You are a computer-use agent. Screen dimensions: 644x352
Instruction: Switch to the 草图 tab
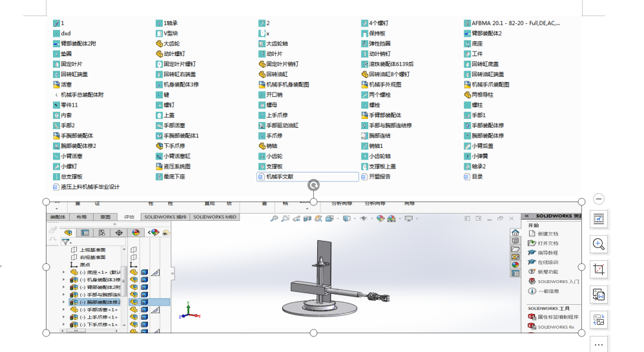click(x=105, y=217)
